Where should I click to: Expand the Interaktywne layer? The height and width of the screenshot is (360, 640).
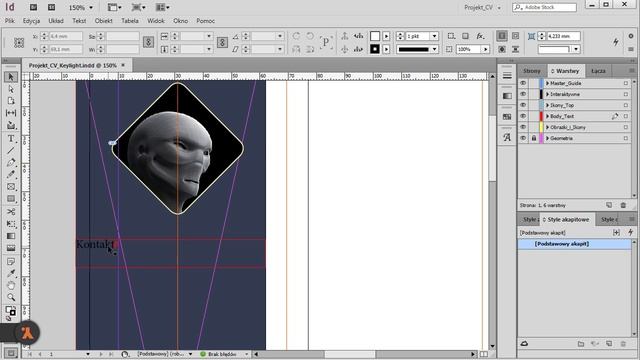coord(547,94)
